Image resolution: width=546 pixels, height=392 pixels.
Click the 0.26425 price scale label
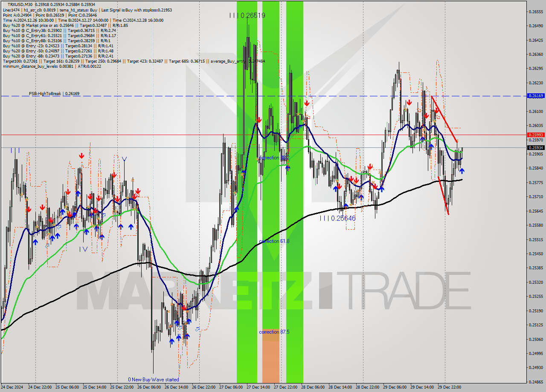click(536, 40)
